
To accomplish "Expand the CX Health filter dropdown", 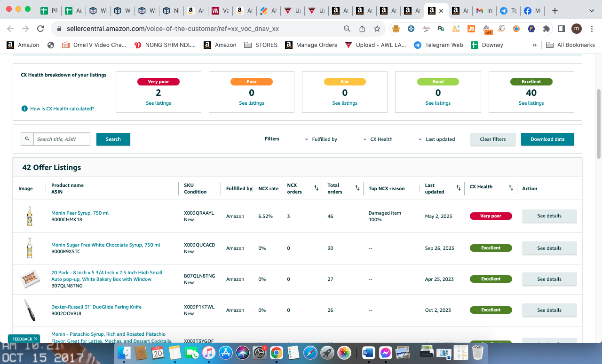I will point(378,139).
